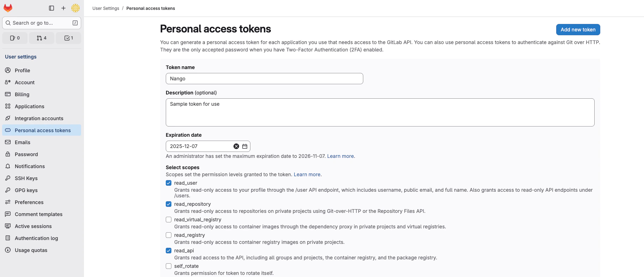
Task: Open merge requests counter
Action: pyautogui.click(x=42, y=38)
